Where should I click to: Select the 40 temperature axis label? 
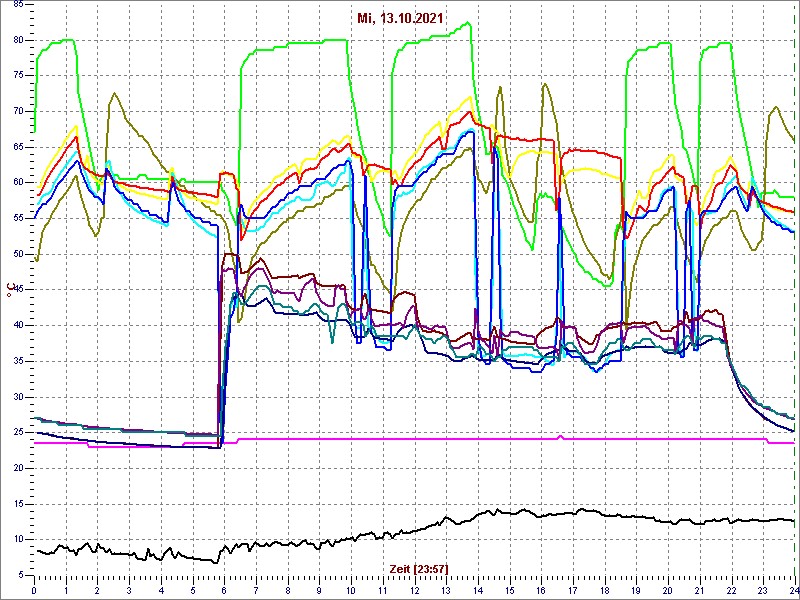pyautogui.click(x=16, y=326)
